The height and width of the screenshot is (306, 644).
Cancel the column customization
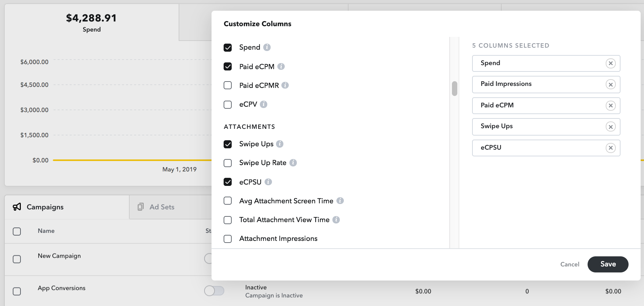pyautogui.click(x=569, y=264)
